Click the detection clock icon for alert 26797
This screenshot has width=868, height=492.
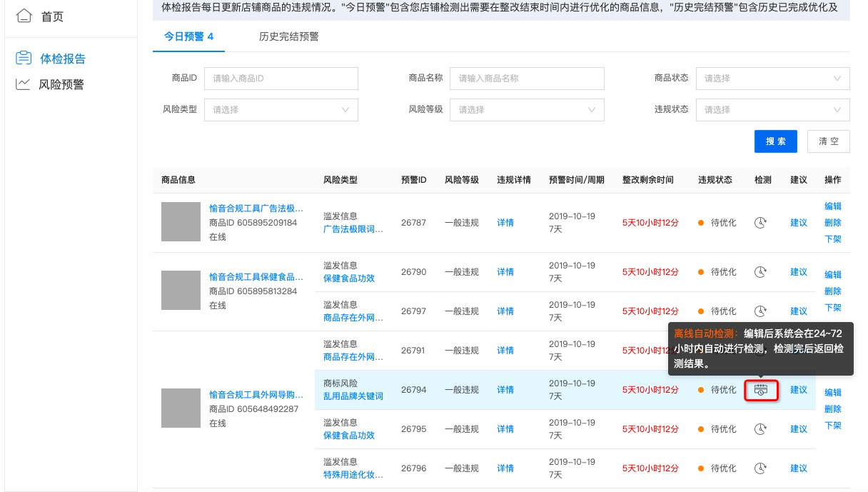coord(761,311)
